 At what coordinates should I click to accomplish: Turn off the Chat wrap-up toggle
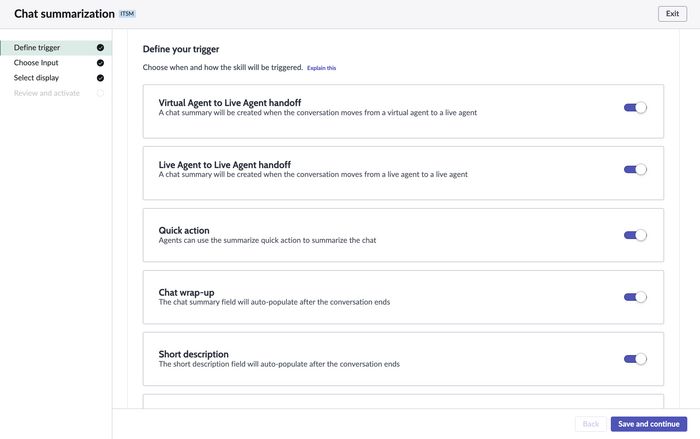click(x=635, y=297)
